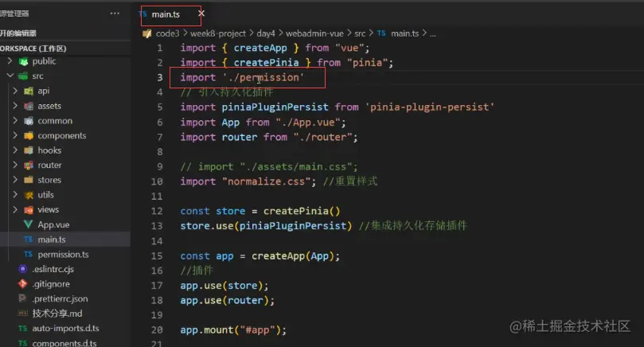This screenshot has width=644, height=347.
Task: Click the router folder icon
Action: tap(29, 165)
